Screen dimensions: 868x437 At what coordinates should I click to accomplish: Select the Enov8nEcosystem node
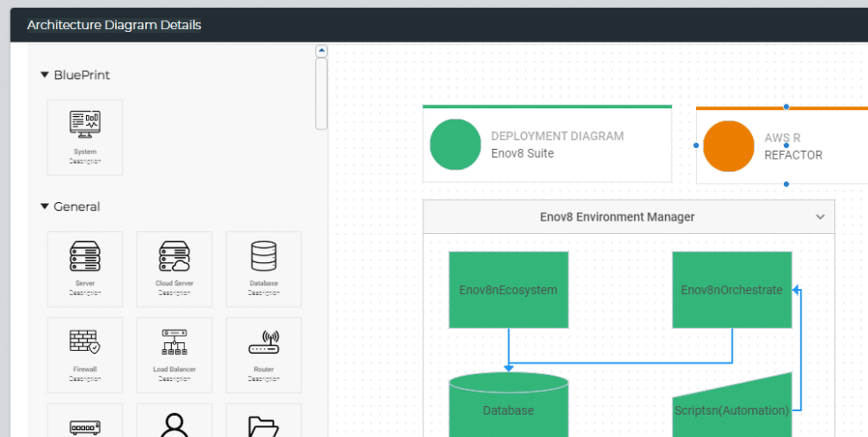pyautogui.click(x=508, y=290)
